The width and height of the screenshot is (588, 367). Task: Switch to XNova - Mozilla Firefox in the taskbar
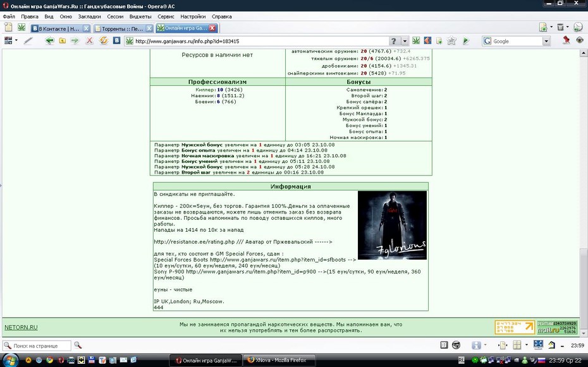[279, 360]
